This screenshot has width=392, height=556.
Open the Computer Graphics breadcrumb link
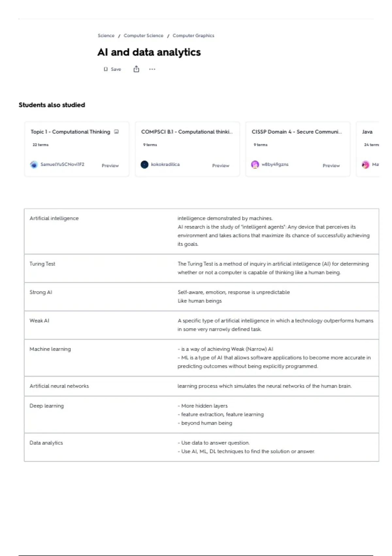[193, 36]
